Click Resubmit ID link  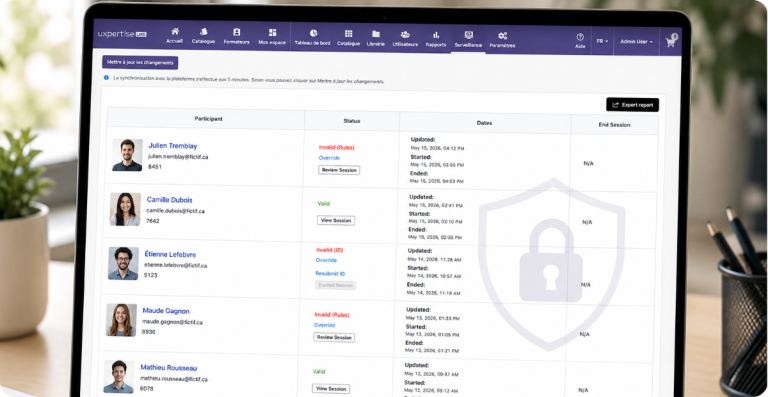click(330, 274)
